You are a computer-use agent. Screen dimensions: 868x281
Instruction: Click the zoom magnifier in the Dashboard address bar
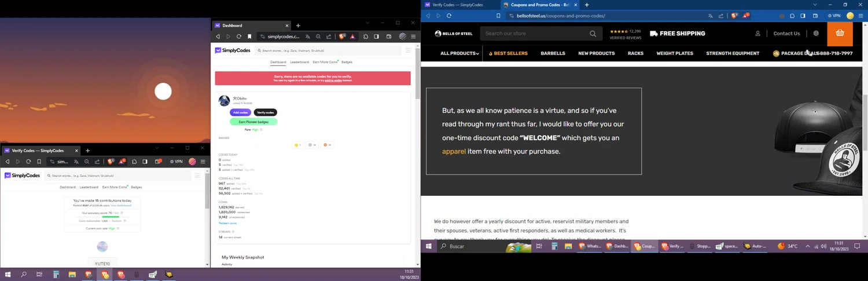click(318, 37)
